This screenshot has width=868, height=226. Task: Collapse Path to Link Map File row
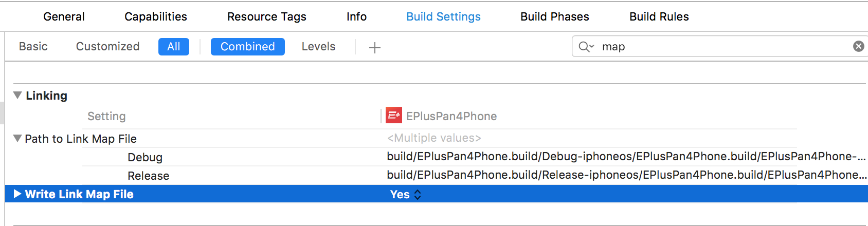pos(17,139)
